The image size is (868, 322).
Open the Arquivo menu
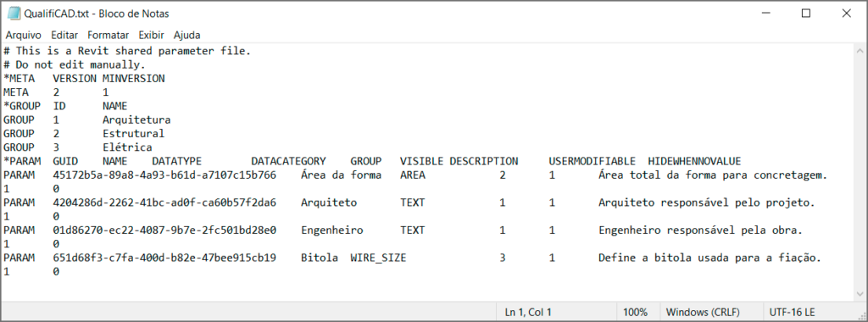click(23, 35)
